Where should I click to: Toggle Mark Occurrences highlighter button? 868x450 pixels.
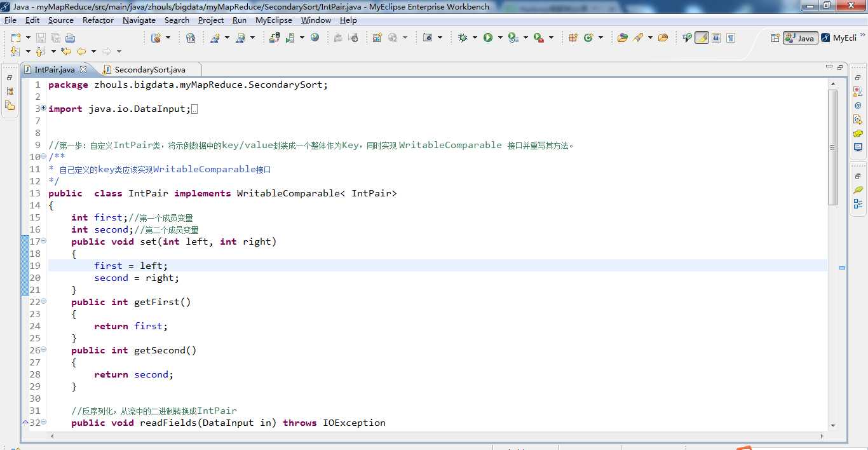pos(702,37)
